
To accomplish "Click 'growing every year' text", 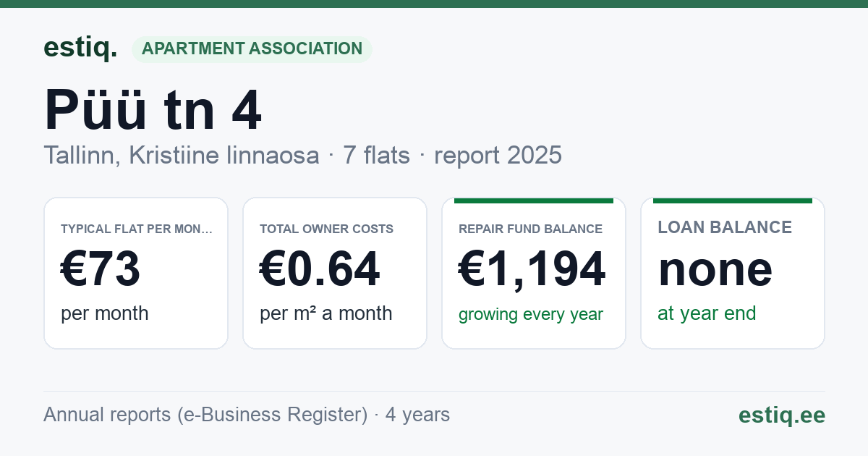I will [531, 315].
